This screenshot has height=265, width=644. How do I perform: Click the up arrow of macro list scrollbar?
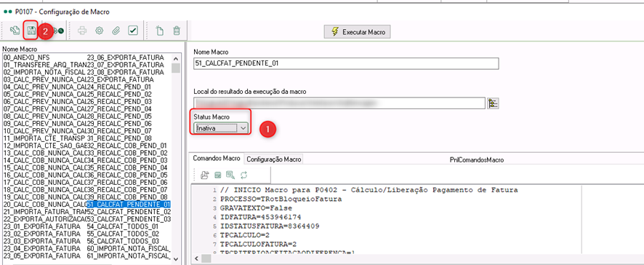(x=176, y=58)
